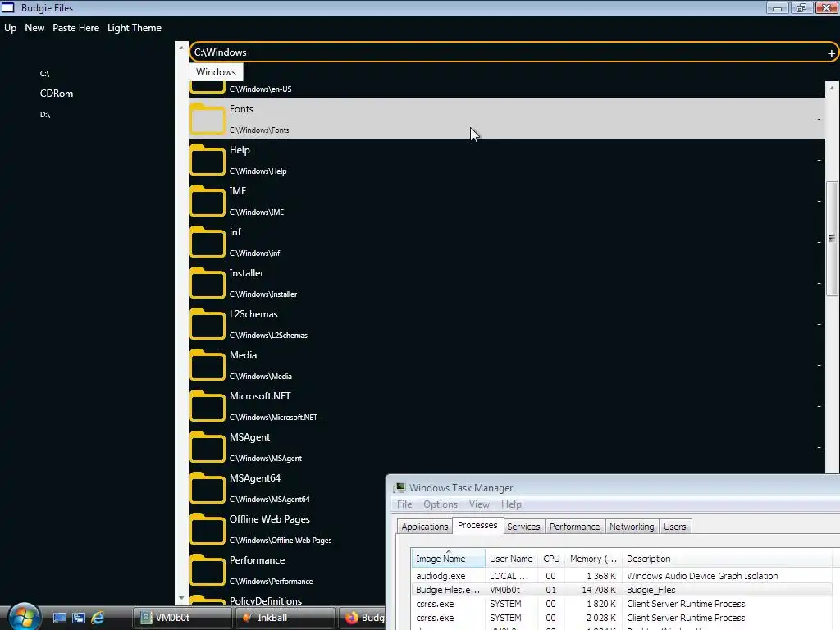Sort by Memory column header
Viewport: 840px width, 630px height.
tap(593, 558)
